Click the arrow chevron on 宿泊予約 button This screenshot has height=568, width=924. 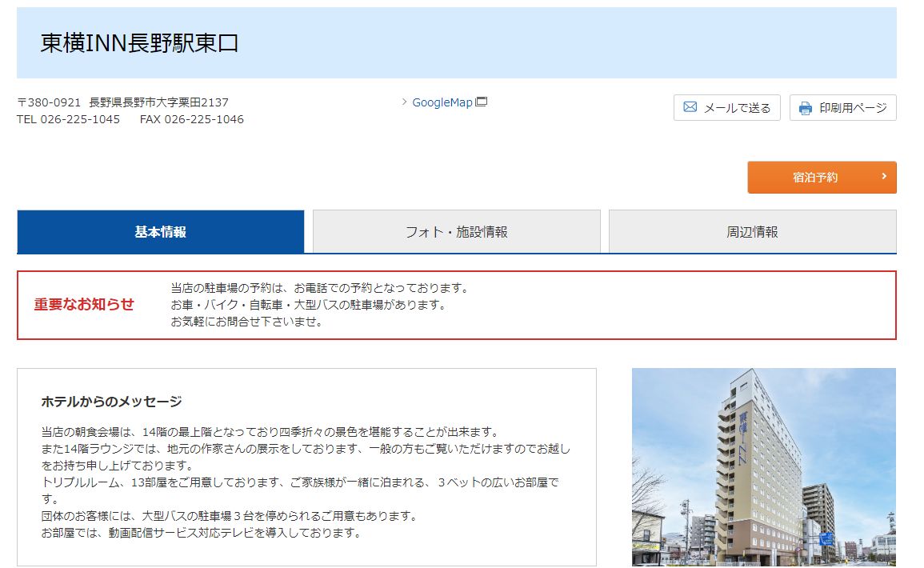point(884,176)
